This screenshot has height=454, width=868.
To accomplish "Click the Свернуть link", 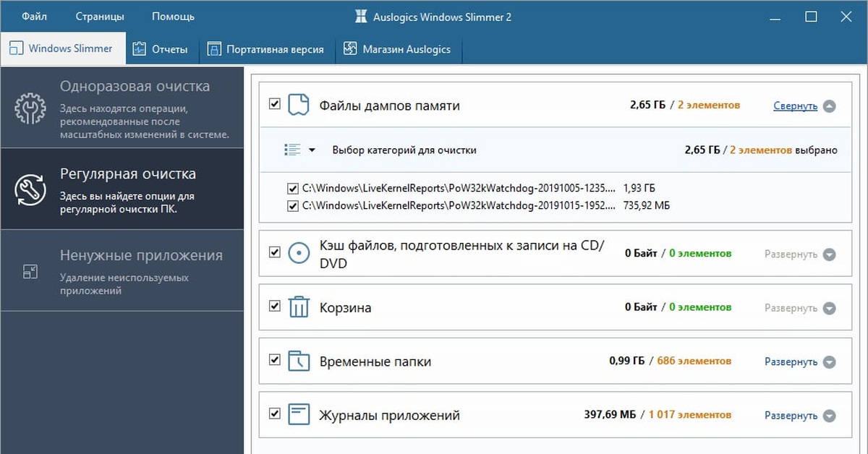I will [795, 106].
